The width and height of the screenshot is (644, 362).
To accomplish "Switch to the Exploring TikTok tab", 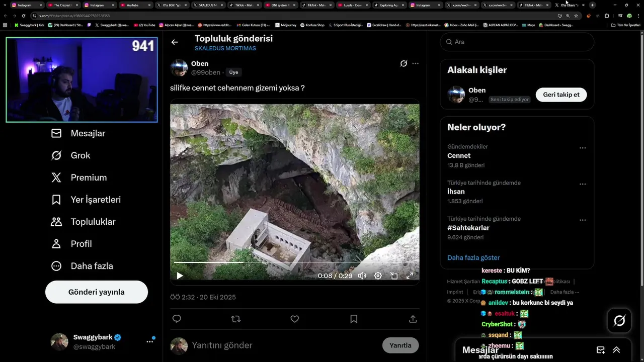I will [389, 5].
